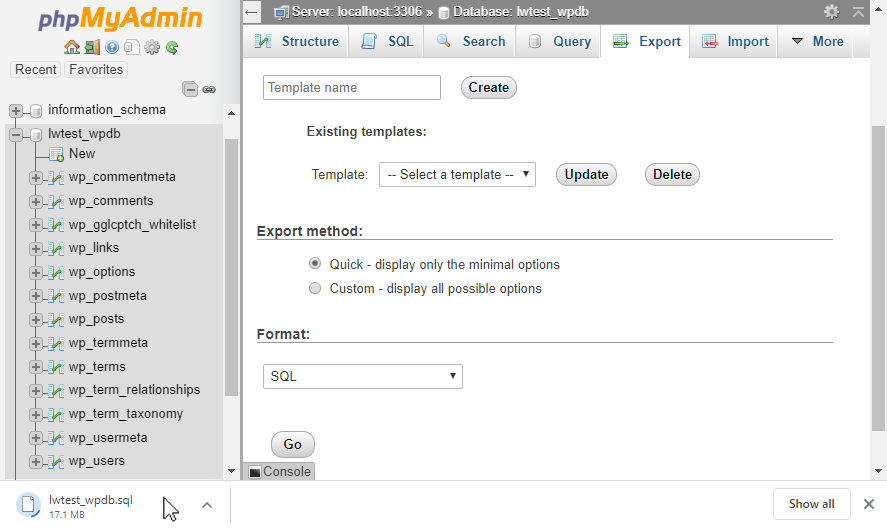Collapse all navigation tree items
The image size is (887, 529).
(x=190, y=89)
